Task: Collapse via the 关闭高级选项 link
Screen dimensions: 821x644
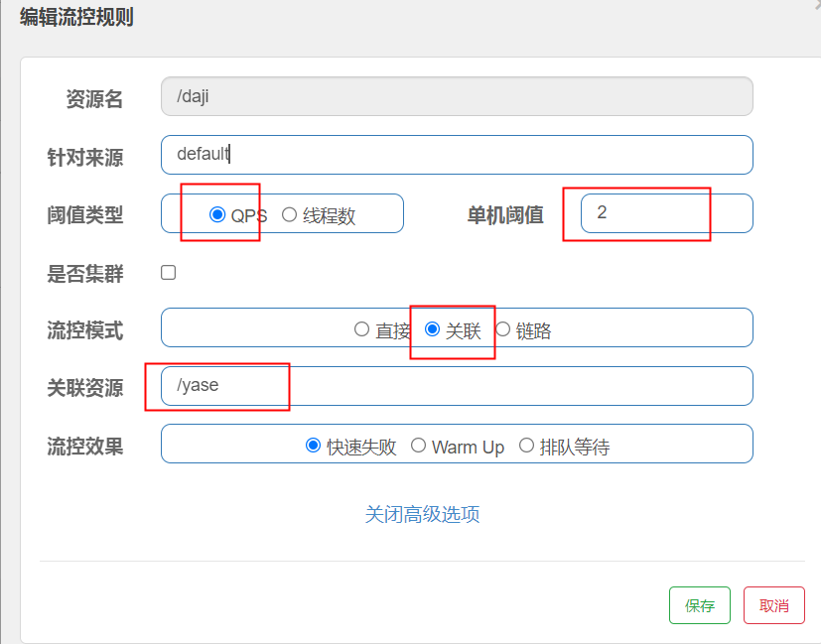Action: tap(423, 514)
